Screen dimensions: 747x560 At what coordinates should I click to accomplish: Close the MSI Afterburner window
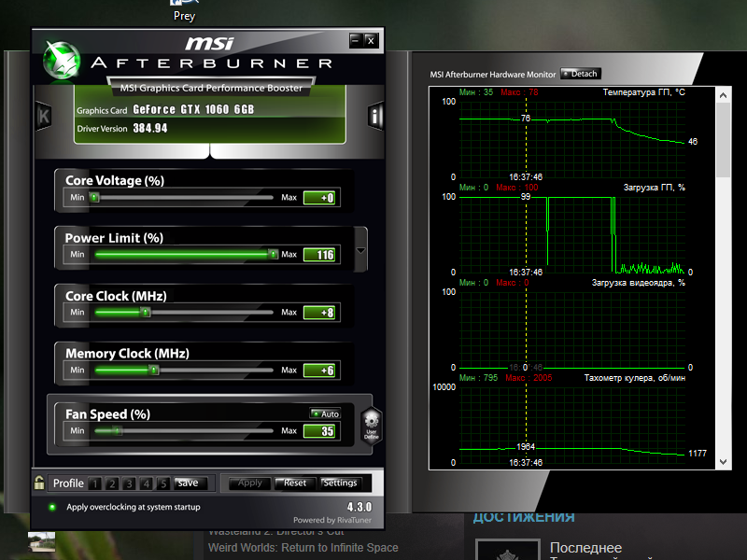(x=371, y=40)
